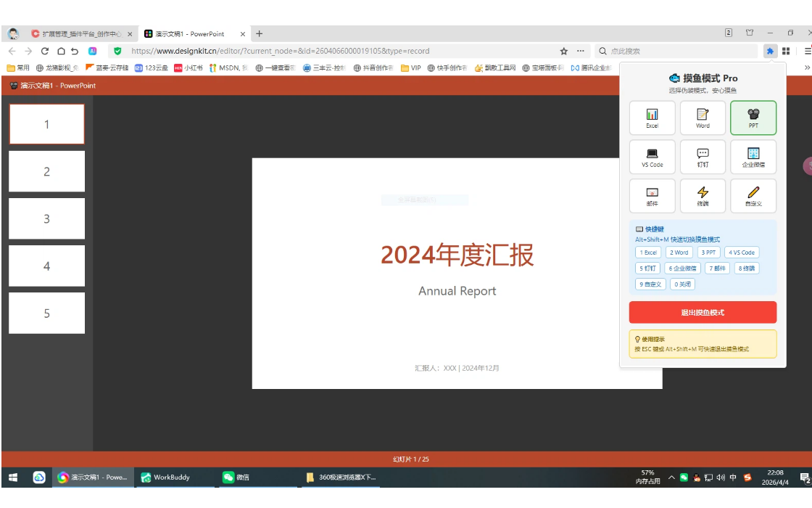Activate the 邮件 mail disguise mode
Image resolution: width=812 pixels, height=508 pixels.
652,196
